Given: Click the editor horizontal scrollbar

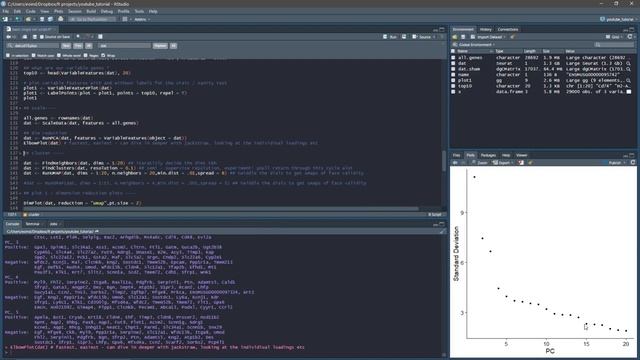Looking at the screenshot, I should [x=221, y=209].
